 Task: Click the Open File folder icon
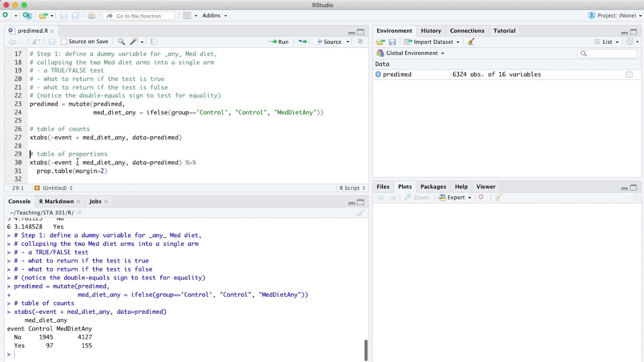pos(43,16)
